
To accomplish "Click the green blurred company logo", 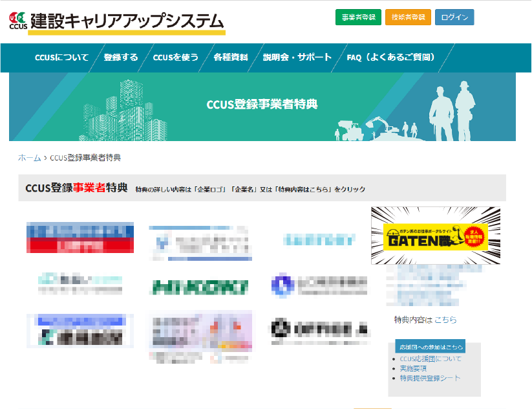I will (199, 287).
